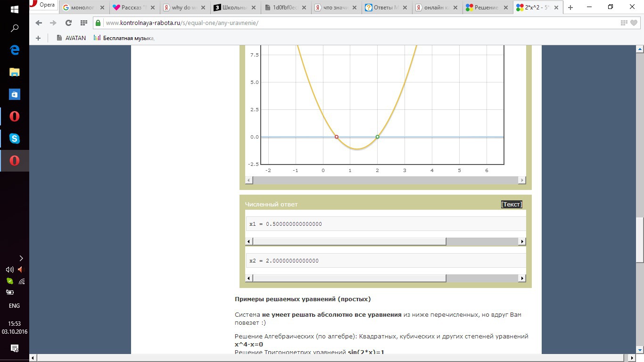Viewport: 644px width, 362px height.
Task: Open the green checkmark tray icon
Action: point(9,281)
